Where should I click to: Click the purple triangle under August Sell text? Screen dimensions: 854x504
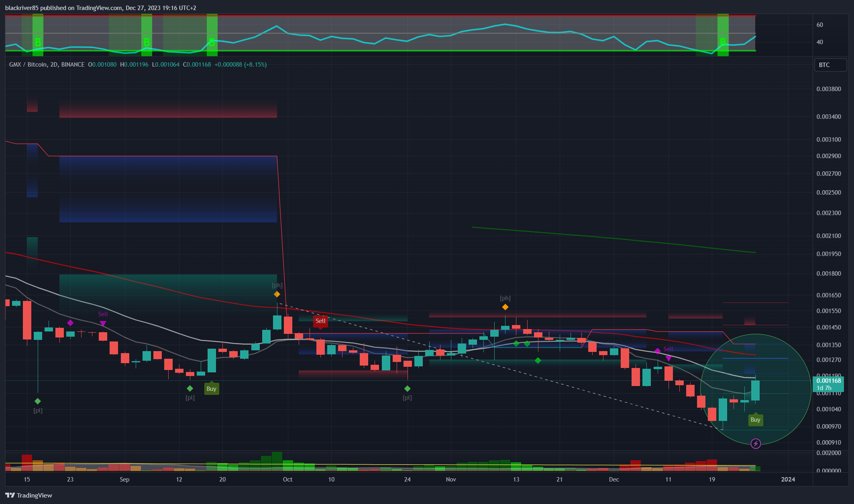coord(103,323)
